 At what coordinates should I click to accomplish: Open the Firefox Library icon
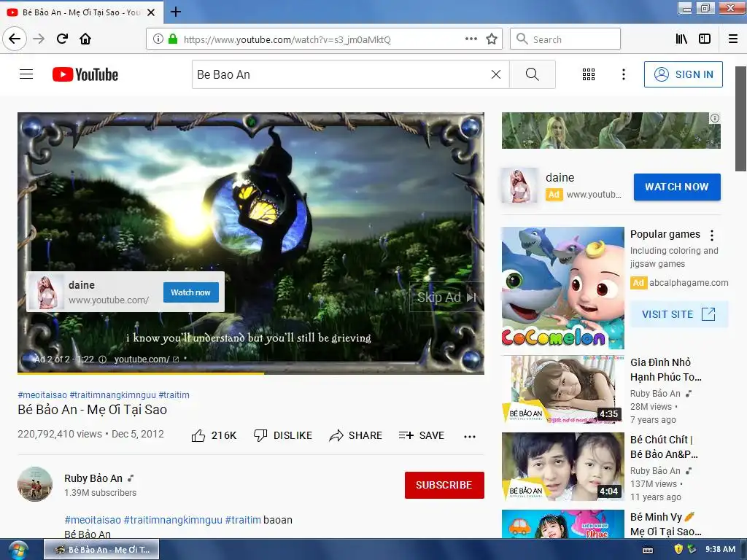(x=681, y=39)
